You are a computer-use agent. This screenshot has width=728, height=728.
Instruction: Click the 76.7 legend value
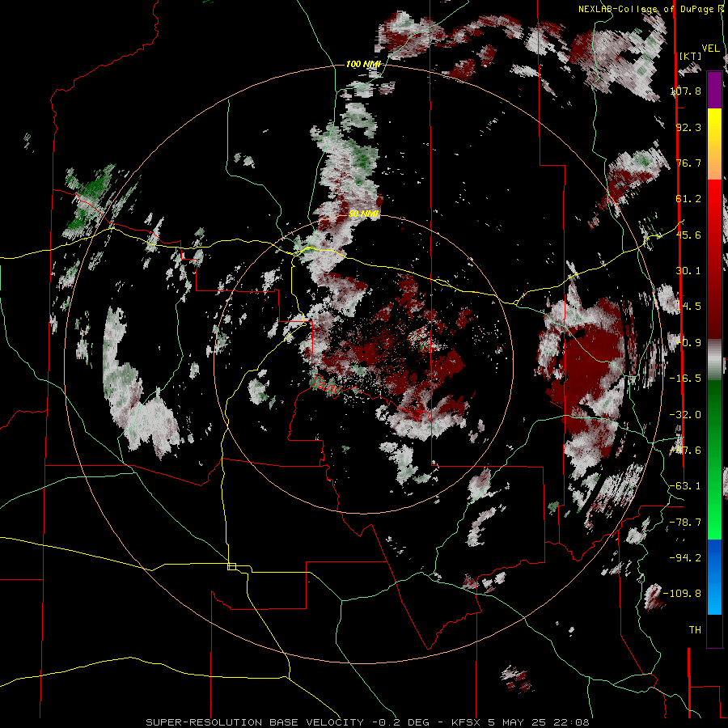(x=688, y=163)
